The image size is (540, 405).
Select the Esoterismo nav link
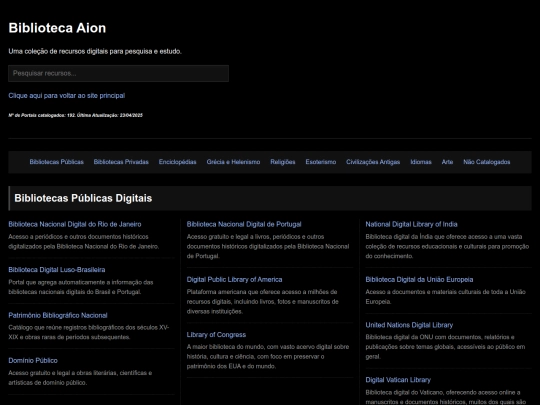pos(321,162)
